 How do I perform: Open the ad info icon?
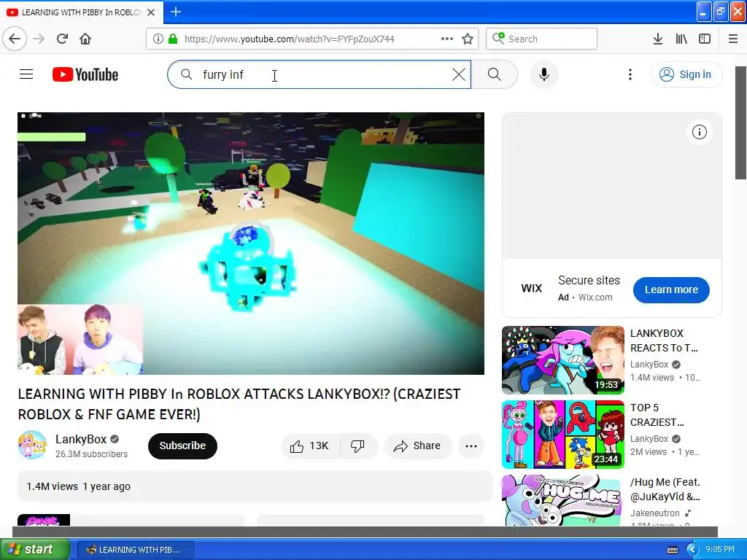click(700, 132)
